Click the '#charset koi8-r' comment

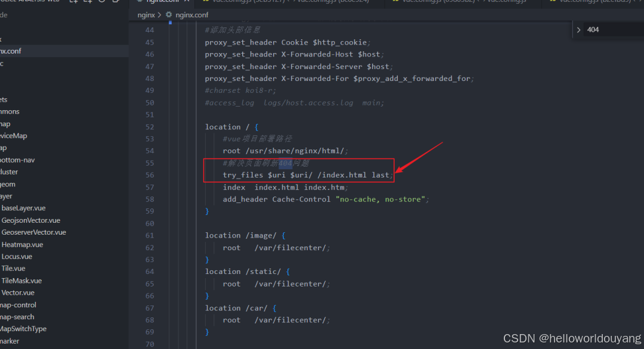241,90
